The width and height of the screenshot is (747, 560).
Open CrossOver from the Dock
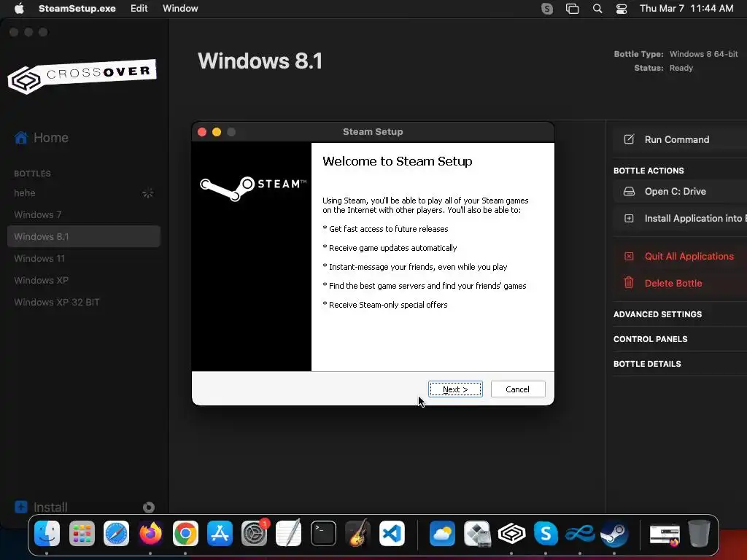511,533
